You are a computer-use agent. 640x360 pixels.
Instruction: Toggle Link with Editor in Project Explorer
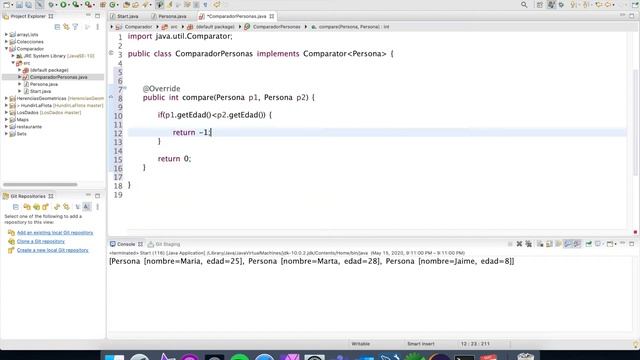pyautogui.click(x=66, y=27)
